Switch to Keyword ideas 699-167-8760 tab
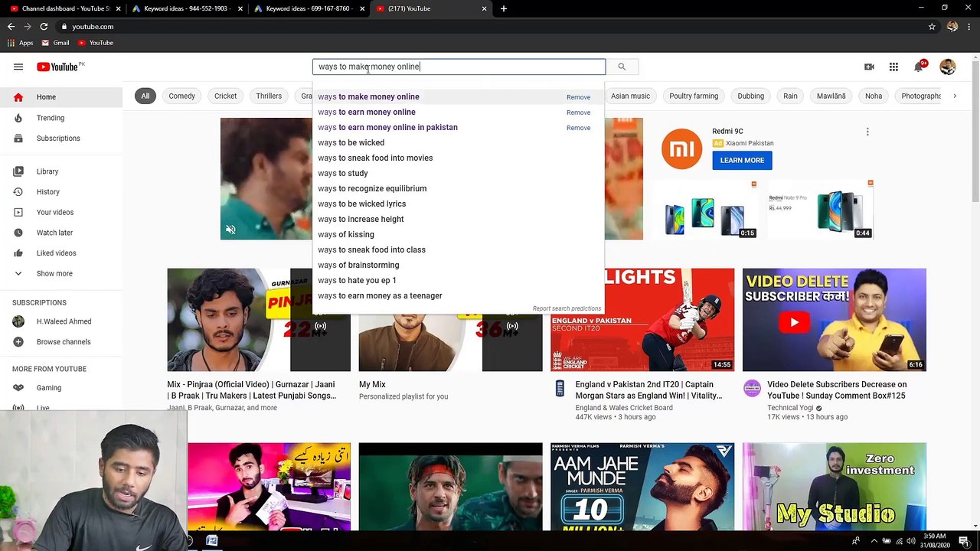This screenshot has height=551, width=980. 309,8
